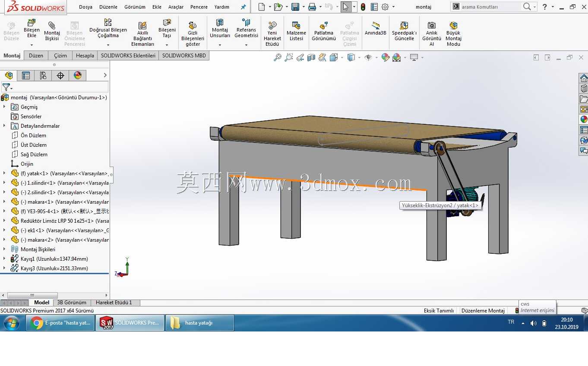The width and height of the screenshot is (588, 366).
Task: Click the Anında3B ruler icon
Action: [x=376, y=25]
